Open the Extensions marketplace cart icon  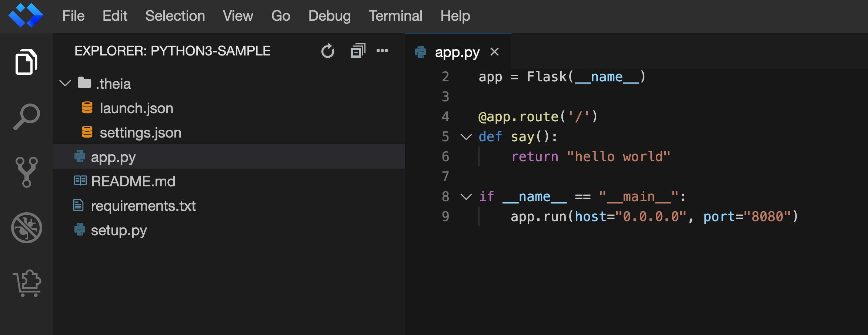pos(27,283)
